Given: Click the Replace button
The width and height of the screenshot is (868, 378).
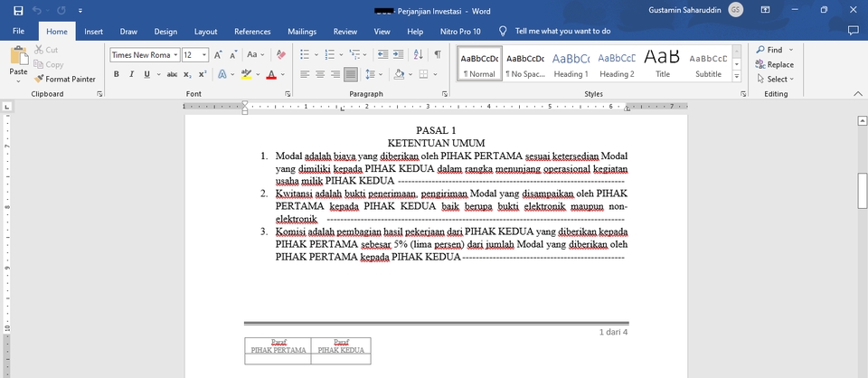Looking at the screenshot, I should 775,64.
